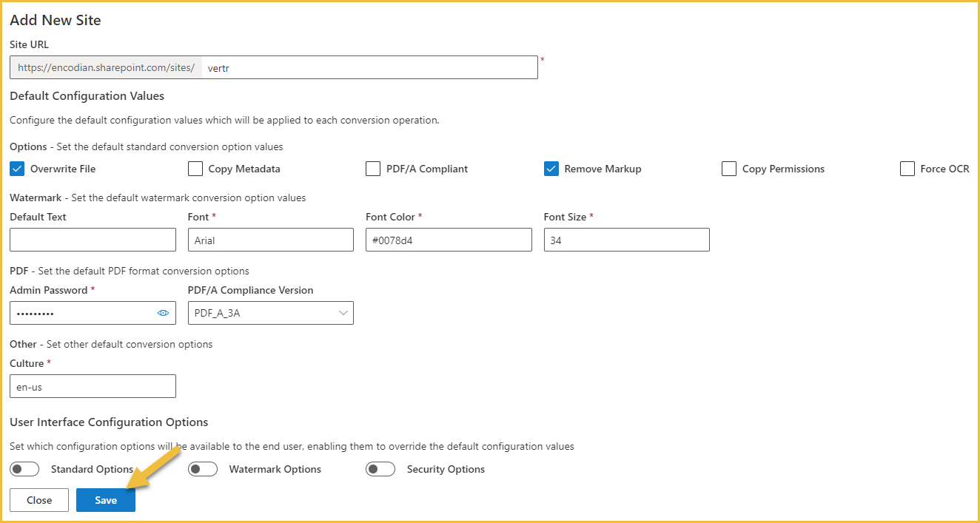Click the Default Text watermark field
The height and width of the screenshot is (523, 980).
(93, 240)
